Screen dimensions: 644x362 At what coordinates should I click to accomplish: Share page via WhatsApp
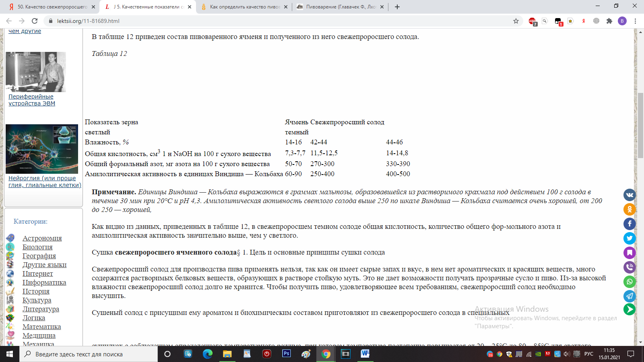pyautogui.click(x=630, y=282)
